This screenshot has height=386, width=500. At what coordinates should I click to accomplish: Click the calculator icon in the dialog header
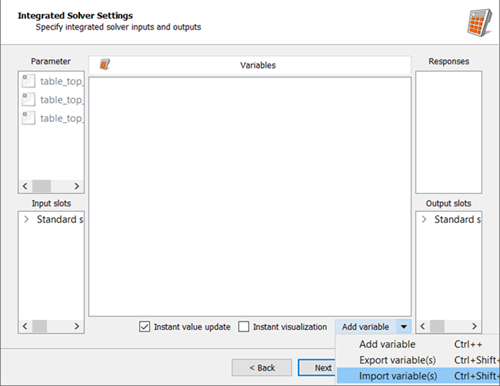point(479,23)
